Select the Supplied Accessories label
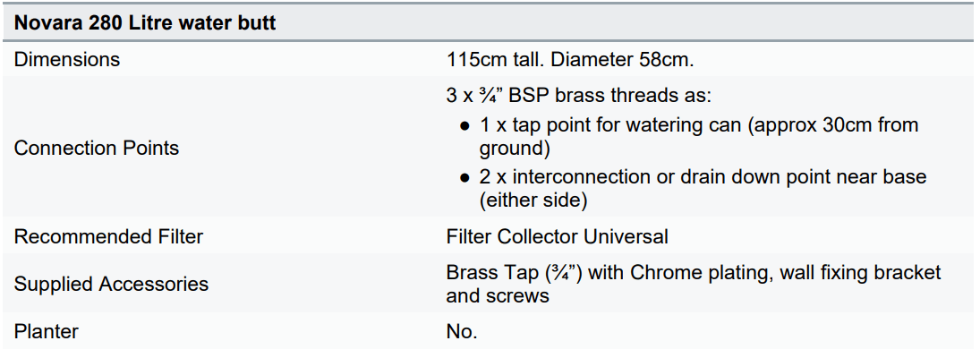The image size is (980, 358). (111, 284)
